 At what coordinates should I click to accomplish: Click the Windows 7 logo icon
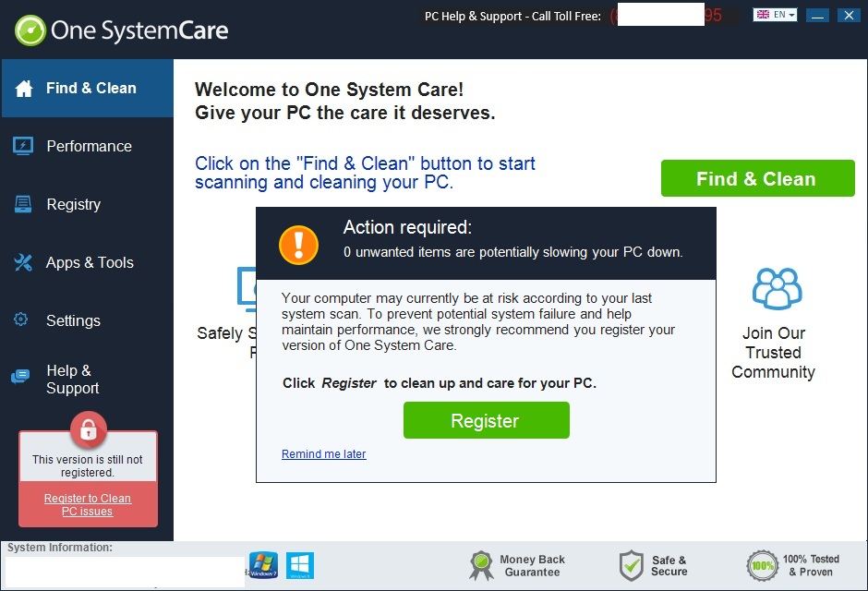pyautogui.click(x=263, y=565)
